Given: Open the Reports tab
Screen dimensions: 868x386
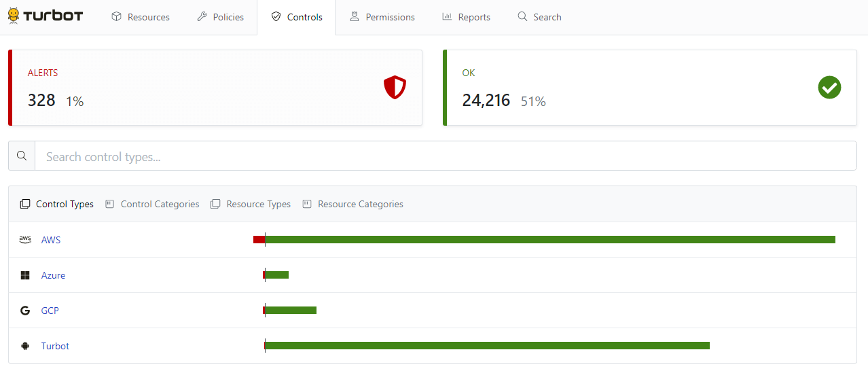Looking at the screenshot, I should (466, 17).
